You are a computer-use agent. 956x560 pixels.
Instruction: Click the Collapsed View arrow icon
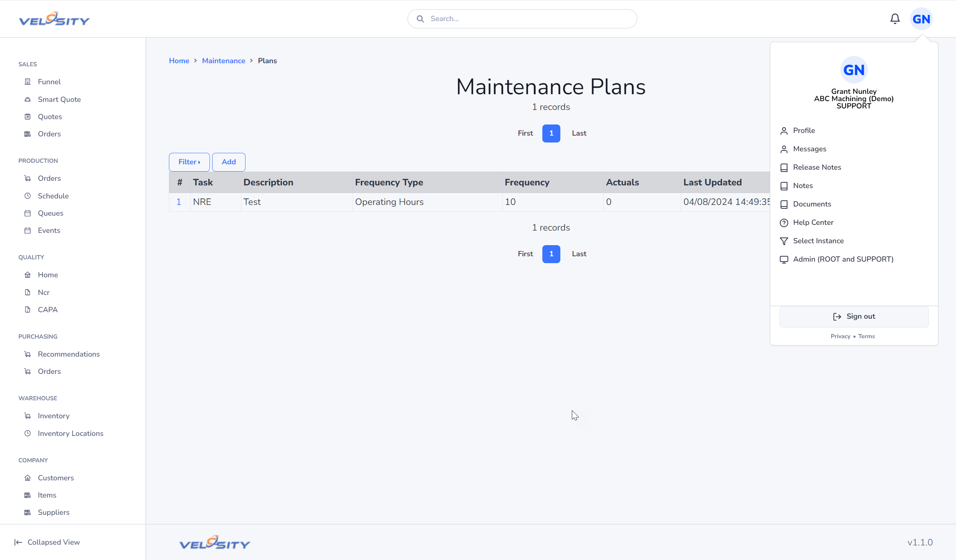[18, 542]
